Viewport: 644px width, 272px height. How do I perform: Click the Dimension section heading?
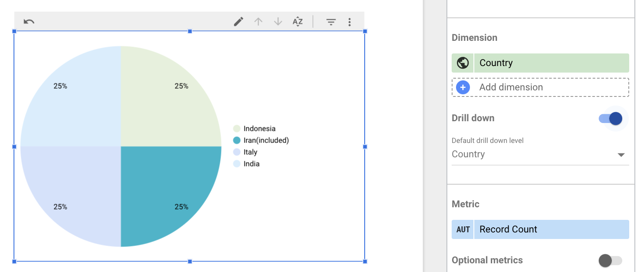pos(474,38)
